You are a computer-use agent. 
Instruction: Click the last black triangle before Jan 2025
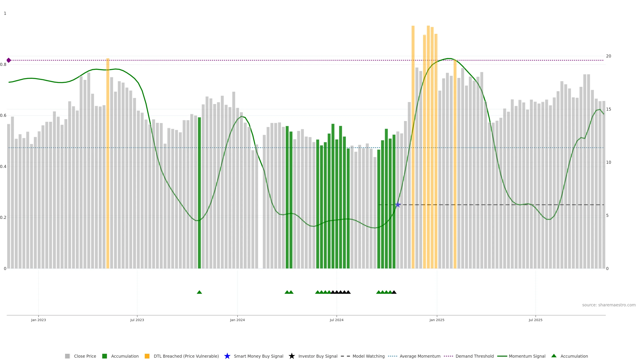click(x=394, y=292)
